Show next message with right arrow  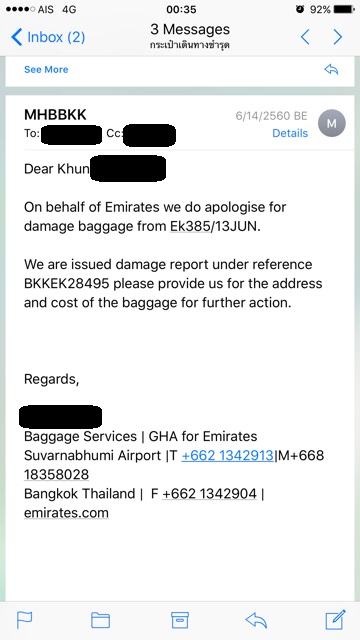click(338, 37)
